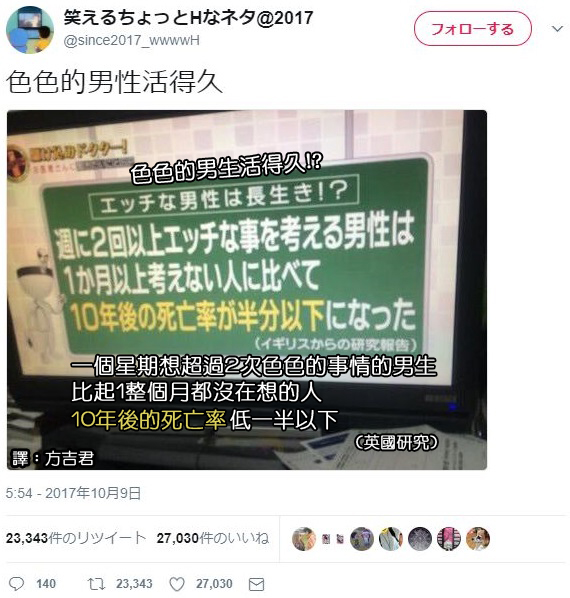Click the like count 27,030 beside heart
This screenshot has width=570, height=598.
pyautogui.click(x=214, y=584)
